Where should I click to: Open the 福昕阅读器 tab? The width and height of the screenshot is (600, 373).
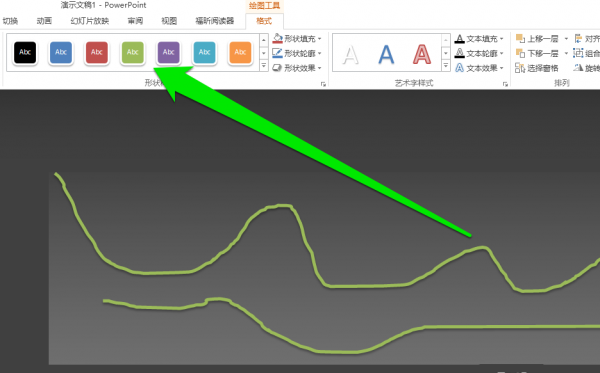[x=215, y=21]
